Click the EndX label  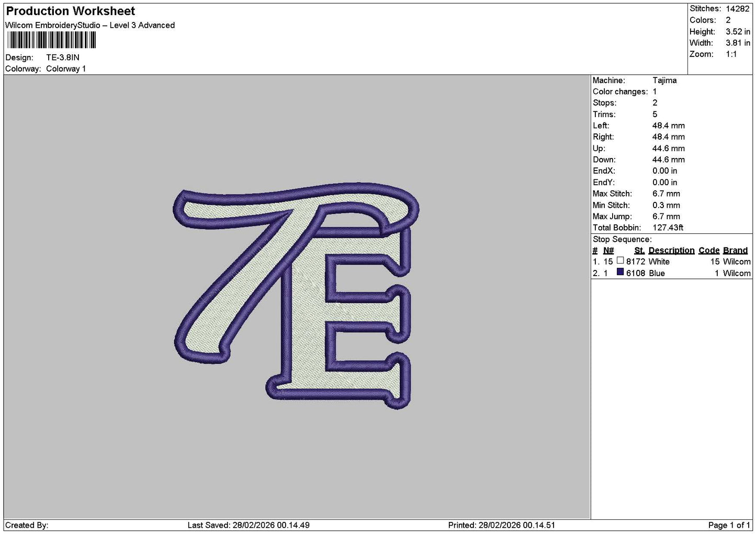(x=604, y=171)
